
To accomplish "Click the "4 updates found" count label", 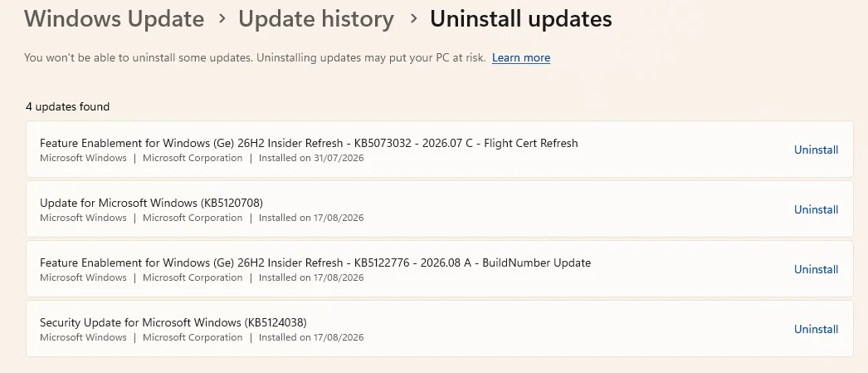I will [x=67, y=106].
